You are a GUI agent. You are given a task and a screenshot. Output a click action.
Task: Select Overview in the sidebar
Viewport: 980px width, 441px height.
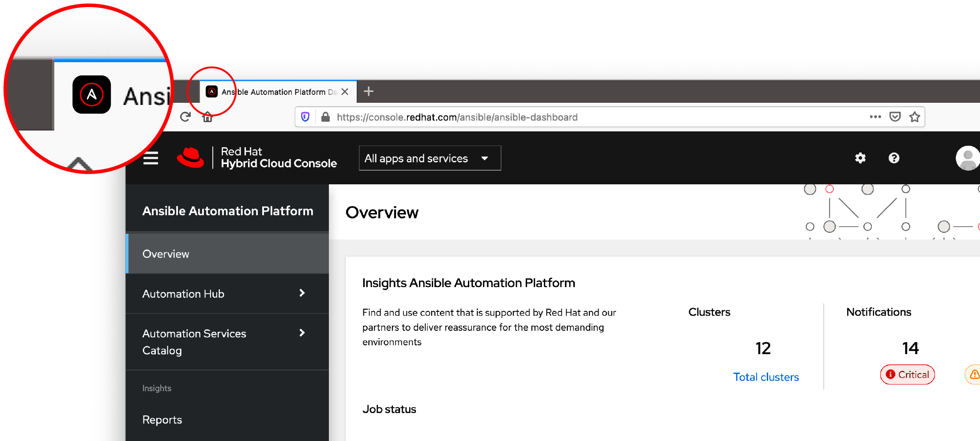(x=166, y=254)
